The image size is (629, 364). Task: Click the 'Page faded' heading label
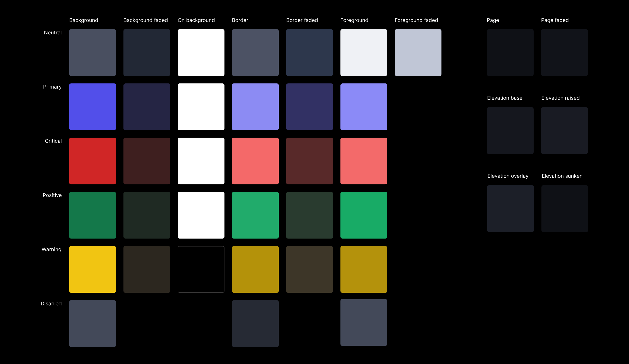555,20
